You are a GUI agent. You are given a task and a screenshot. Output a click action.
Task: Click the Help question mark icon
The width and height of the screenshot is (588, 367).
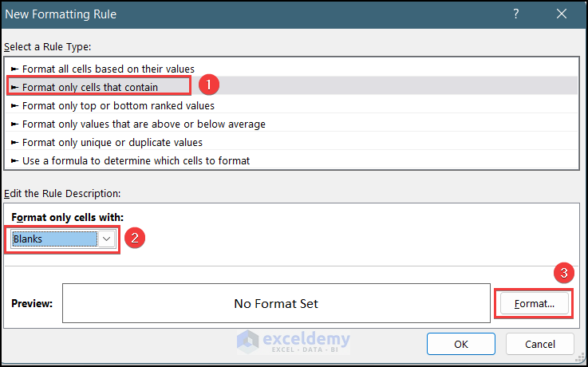point(516,15)
